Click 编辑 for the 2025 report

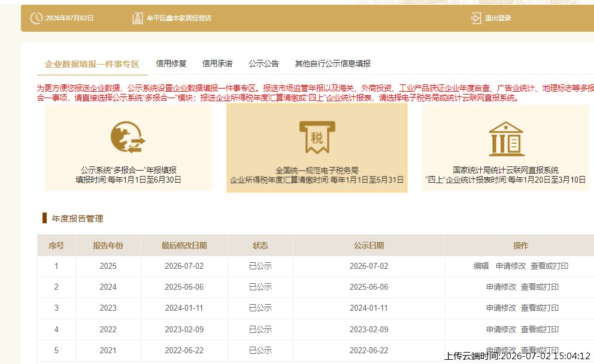click(x=481, y=266)
